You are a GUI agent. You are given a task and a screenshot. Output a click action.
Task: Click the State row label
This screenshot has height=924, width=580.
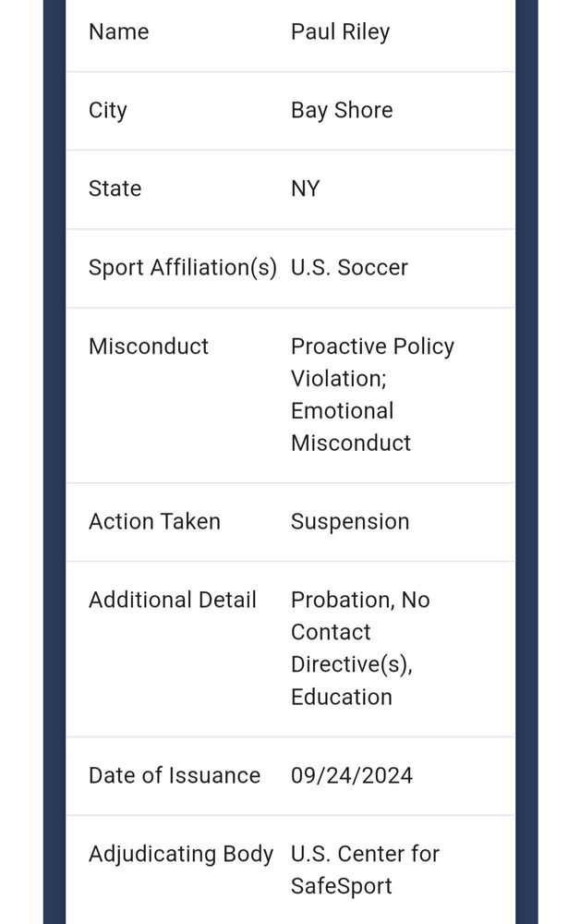click(x=115, y=188)
